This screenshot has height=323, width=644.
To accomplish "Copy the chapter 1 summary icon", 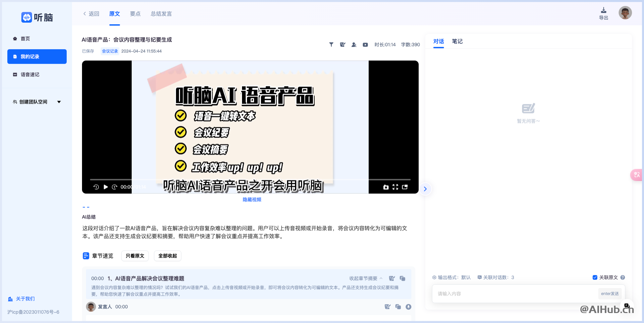I will point(403,278).
